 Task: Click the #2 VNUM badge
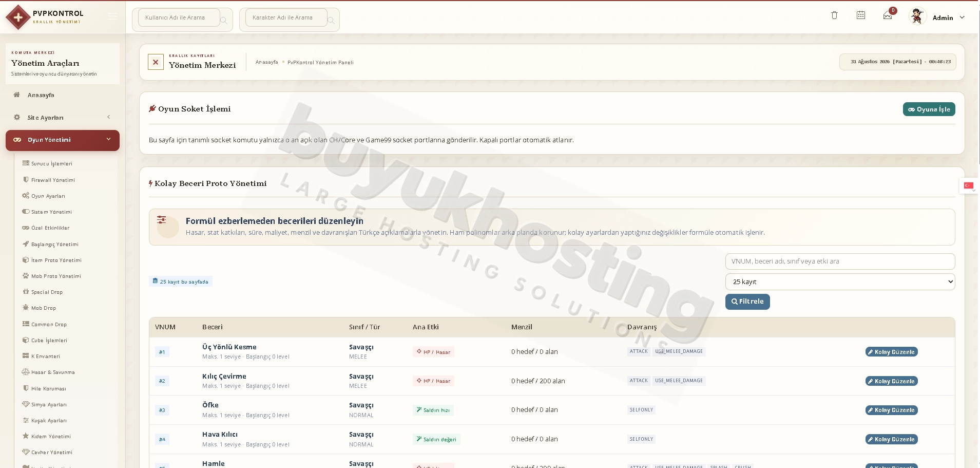pyautogui.click(x=162, y=381)
